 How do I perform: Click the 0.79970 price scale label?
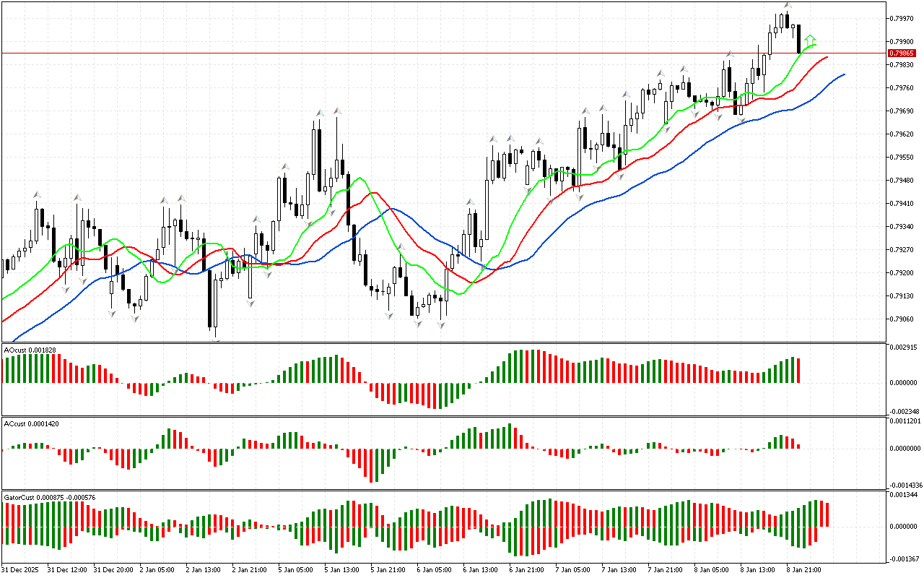click(904, 18)
